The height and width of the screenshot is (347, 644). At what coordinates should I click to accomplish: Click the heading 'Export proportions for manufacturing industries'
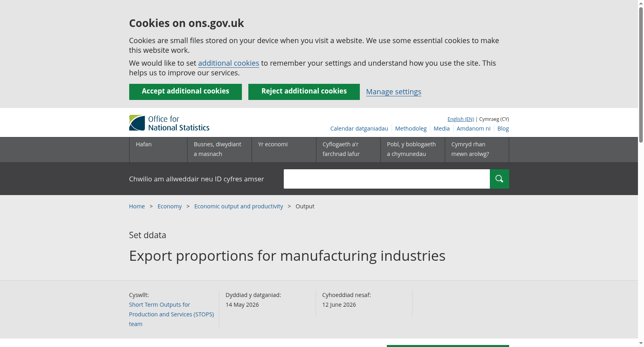pos(287,256)
